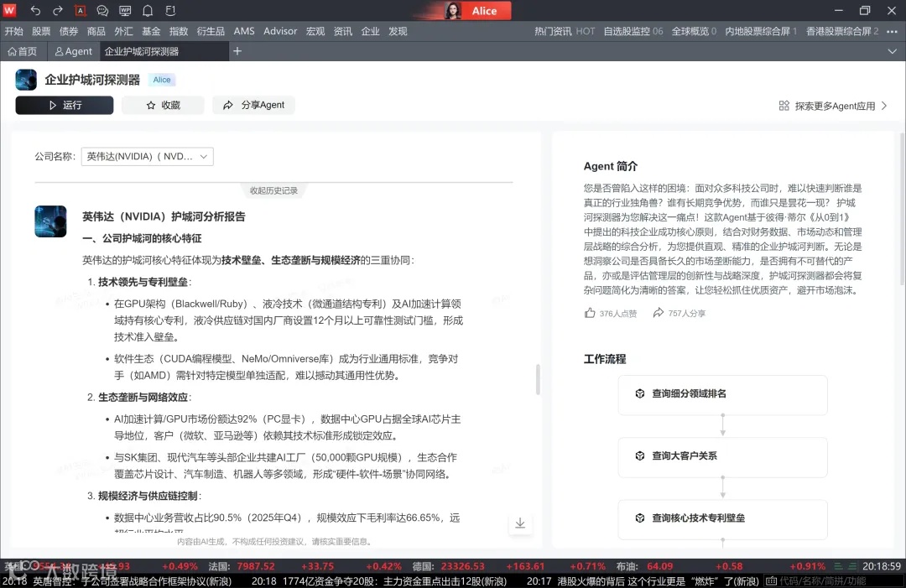Collapse history with 收起历史记录
Viewport: 906px width, 588px height.
coord(273,190)
